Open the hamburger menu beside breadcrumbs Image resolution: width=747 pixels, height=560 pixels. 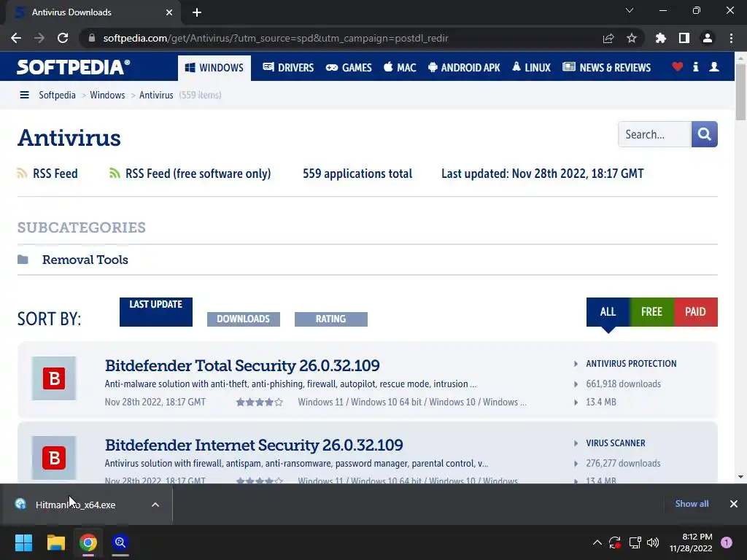coord(24,96)
